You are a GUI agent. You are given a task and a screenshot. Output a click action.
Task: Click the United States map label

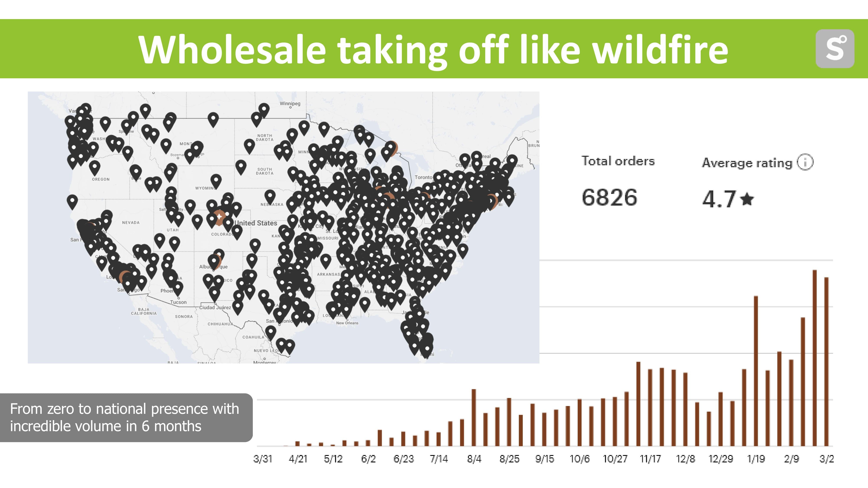256,223
